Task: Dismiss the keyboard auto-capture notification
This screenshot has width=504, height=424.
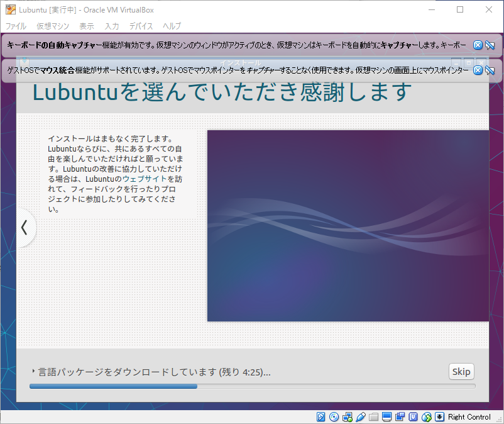Action: pyautogui.click(x=478, y=45)
